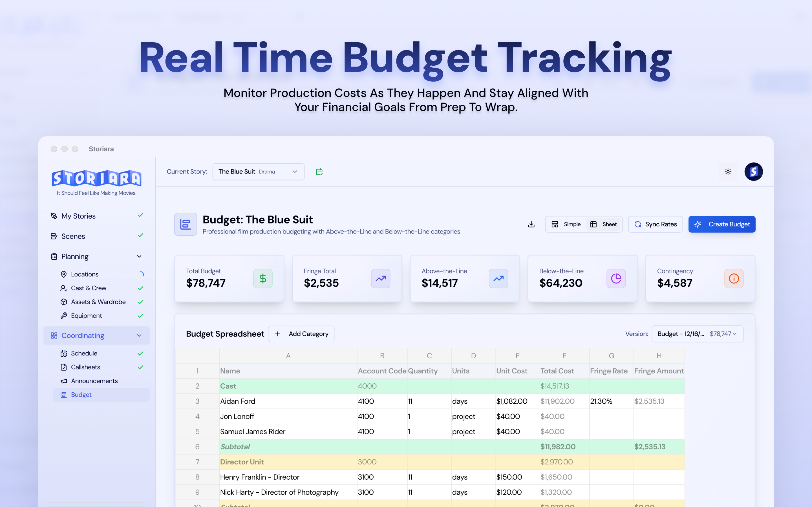Select the Aidan Ford name cell

click(x=288, y=401)
